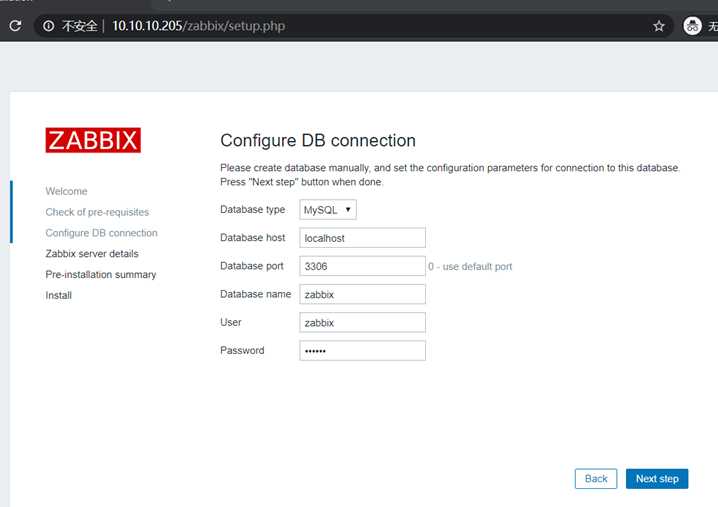This screenshot has height=507, width=718.
Task: Select Zabbix server details step
Action: point(92,254)
